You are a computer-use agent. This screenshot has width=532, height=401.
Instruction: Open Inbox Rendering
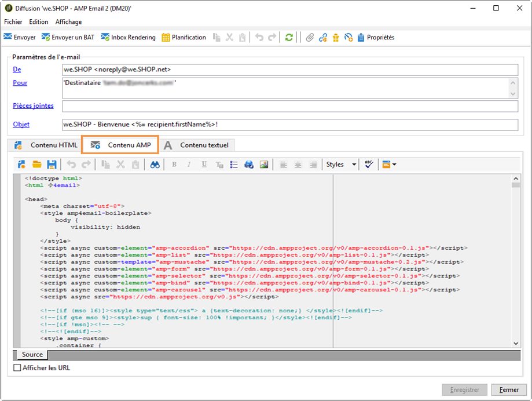[x=129, y=37]
